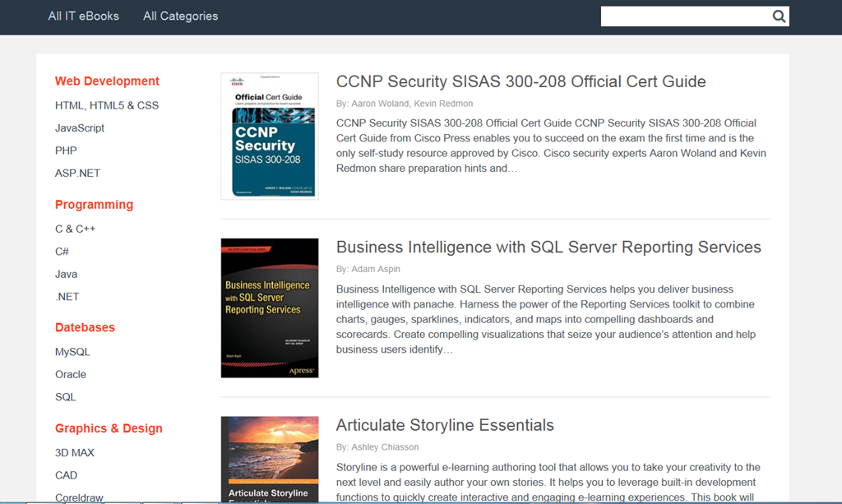The width and height of the screenshot is (842, 504).
Task: Go to the .NET category
Action: [67, 297]
